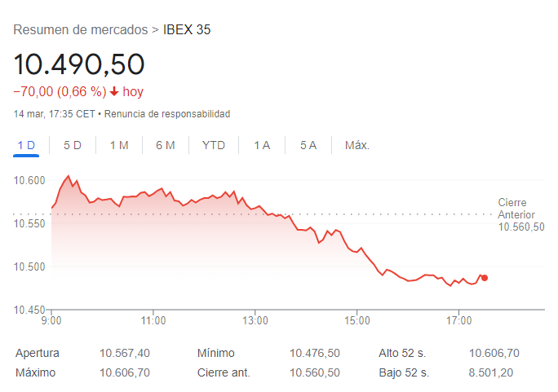The width and height of the screenshot is (558, 392).
Task: Select the YTD range tab
Action: (214, 145)
